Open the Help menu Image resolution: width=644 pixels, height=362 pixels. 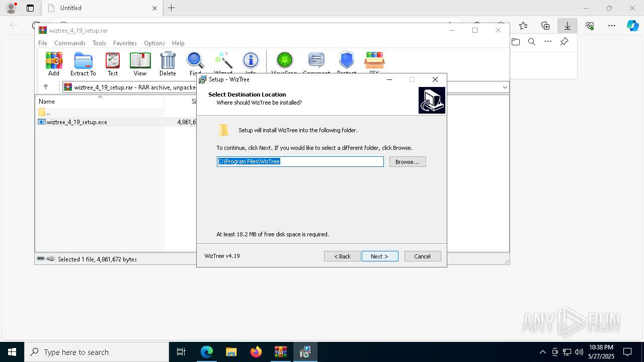tap(178, 43)
